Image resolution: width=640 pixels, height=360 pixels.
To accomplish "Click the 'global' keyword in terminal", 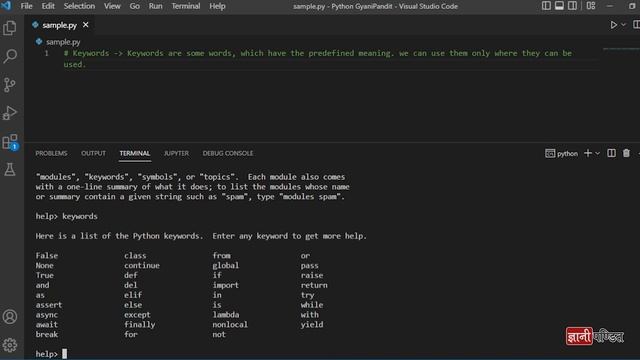I will (226, 265).
